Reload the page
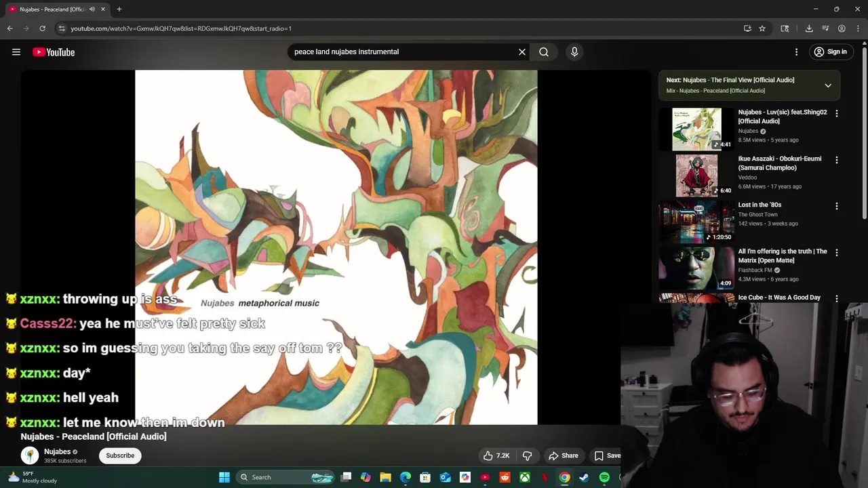Image resolution: width=868 pixels, height=488 pixels. coord(42,28)
